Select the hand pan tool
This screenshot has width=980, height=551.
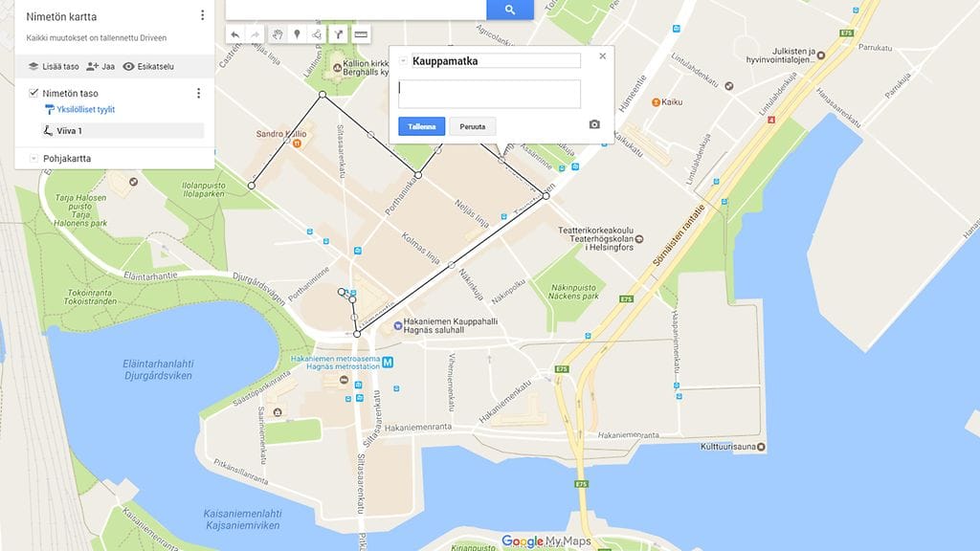278,35
